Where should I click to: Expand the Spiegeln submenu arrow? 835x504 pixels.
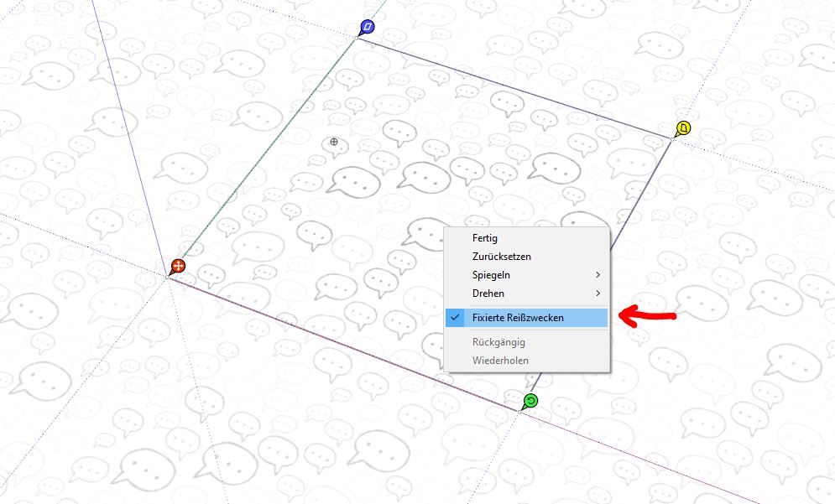pos(598,275)
